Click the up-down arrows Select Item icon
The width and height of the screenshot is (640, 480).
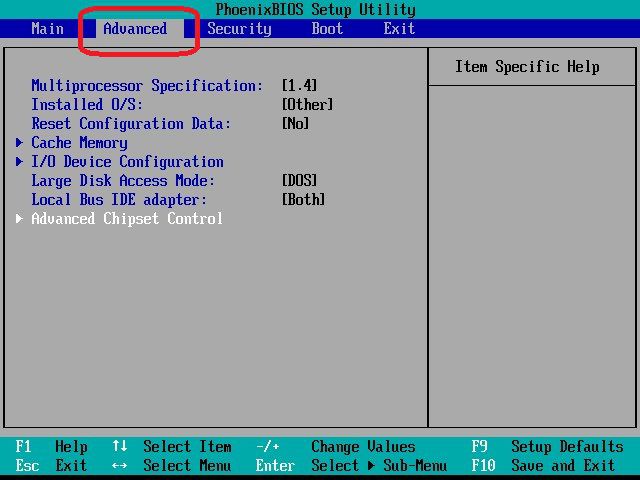point(120,446)
